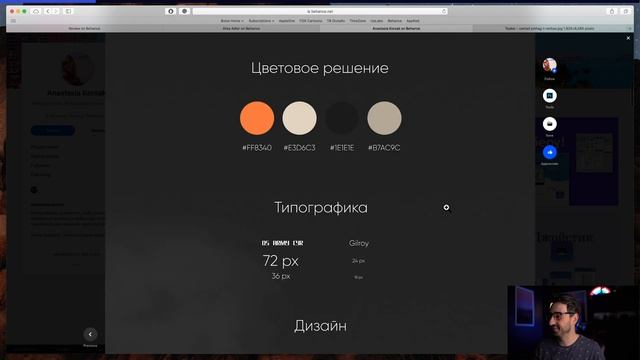Click the dark #1E1E1E color swatch
Image resolution: width=640 pixels, height=360 pixels.
(342, 118)
